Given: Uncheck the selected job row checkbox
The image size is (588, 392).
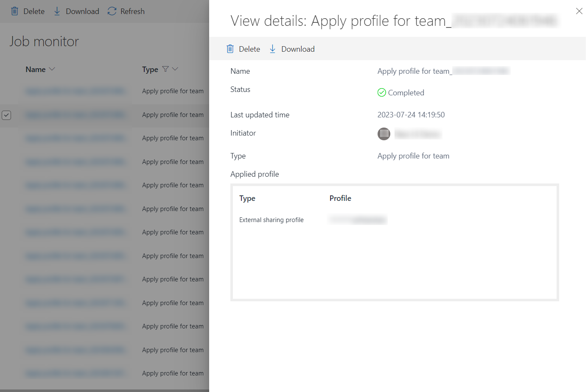Looking at the screenshot, I should pyautogui.click(x=7, y=115).
